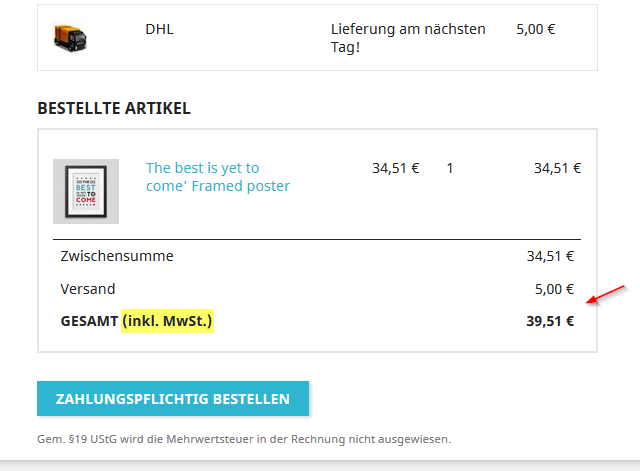
Task: Click the Zwischensumme amount 34,51 €
Action: [x=550, y=256]
